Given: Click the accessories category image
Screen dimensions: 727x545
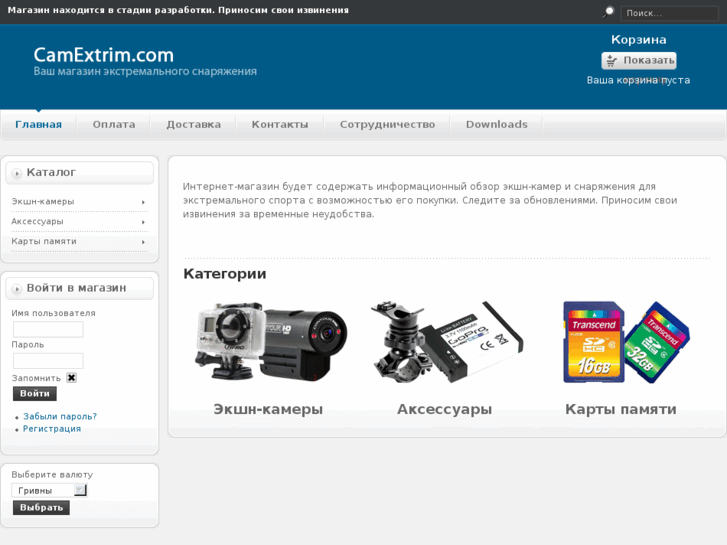Looking at the screenshot, I should click(x=447, y=342).
